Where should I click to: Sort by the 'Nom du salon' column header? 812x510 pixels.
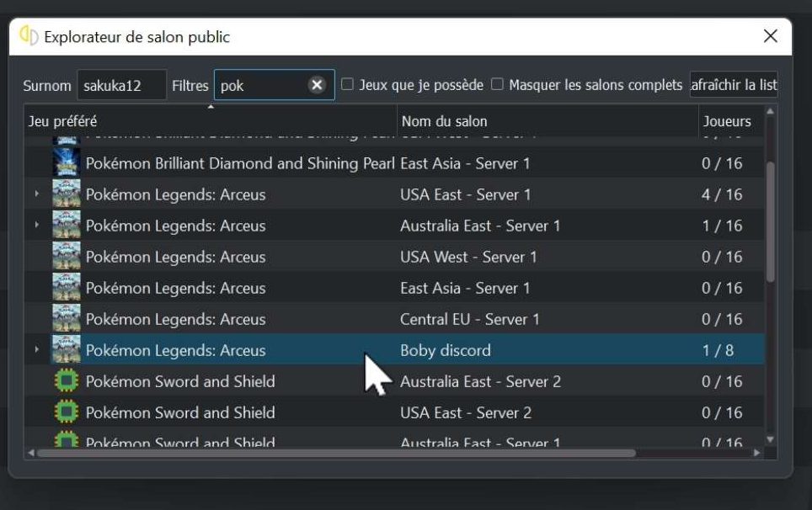tap(548, 121)
